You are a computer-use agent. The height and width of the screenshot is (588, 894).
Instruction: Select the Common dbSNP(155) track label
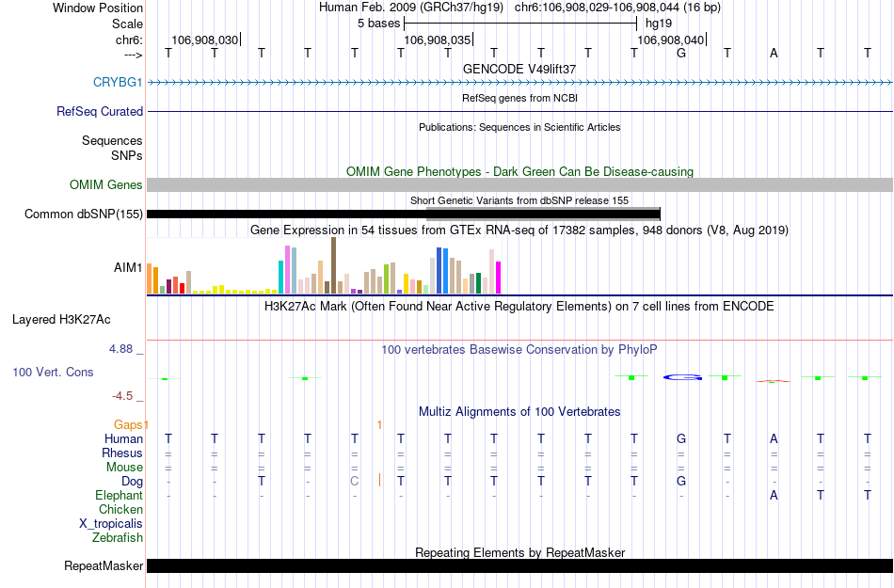pos(83,214)
